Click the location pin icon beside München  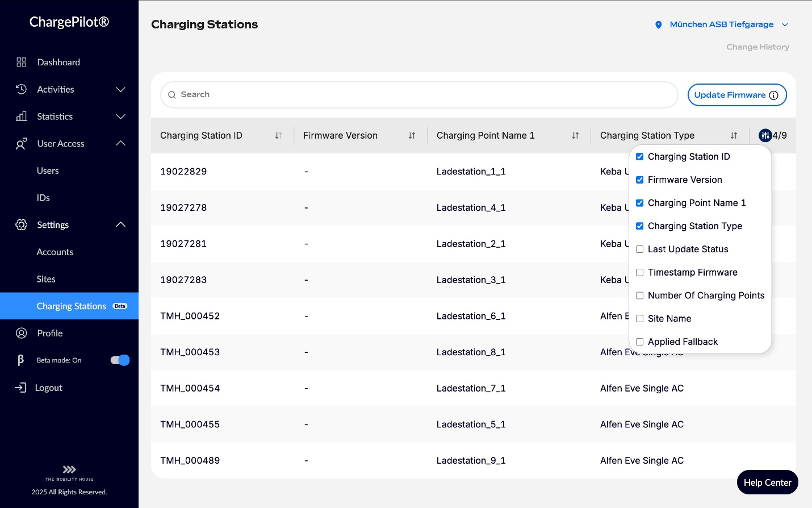(x=659, y=24)
